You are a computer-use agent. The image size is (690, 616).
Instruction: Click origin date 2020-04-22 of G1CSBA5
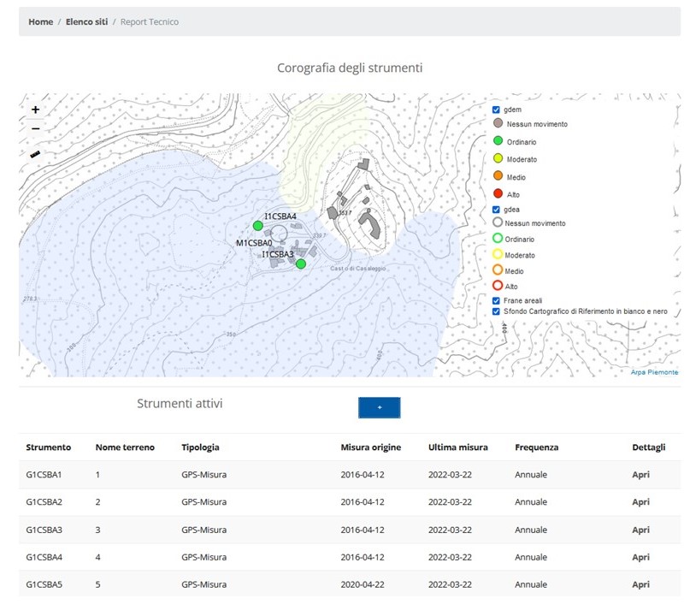tap(363, 584)
